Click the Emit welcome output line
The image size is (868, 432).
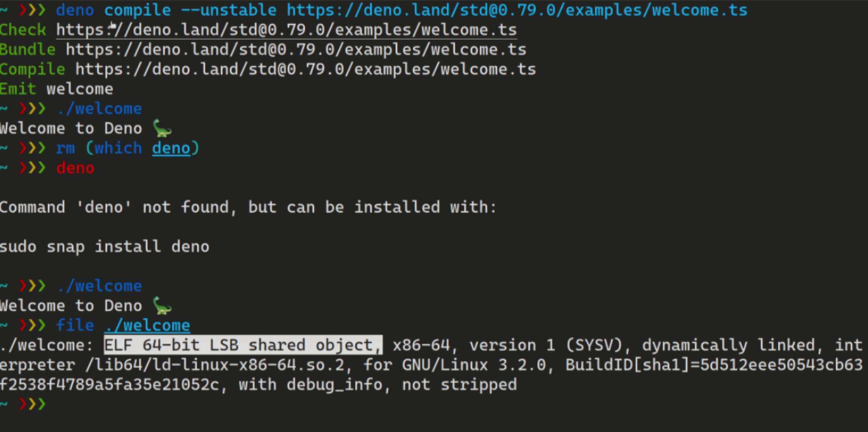[x=56, y=89]
